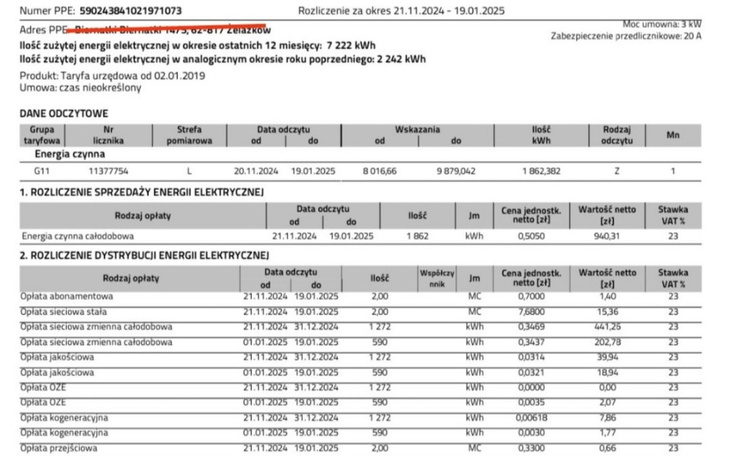Select the Opłata przejściowa row label
This screenshot has width=730, height=456.
62,447
